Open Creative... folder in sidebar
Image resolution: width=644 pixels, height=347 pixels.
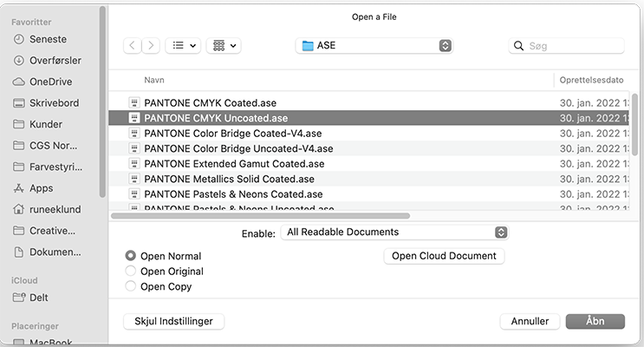coord(44,231)
